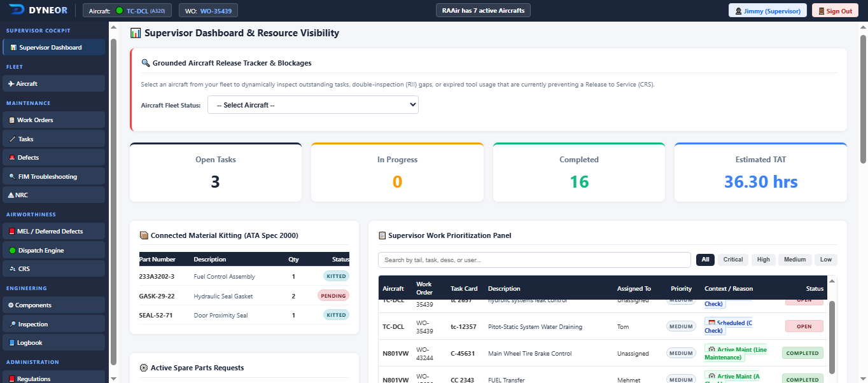The width and height of the screenshot is (868, 383).
Task: Click the PENDING status badge for GASK-29-22
Action: click(x=333, y=296)
